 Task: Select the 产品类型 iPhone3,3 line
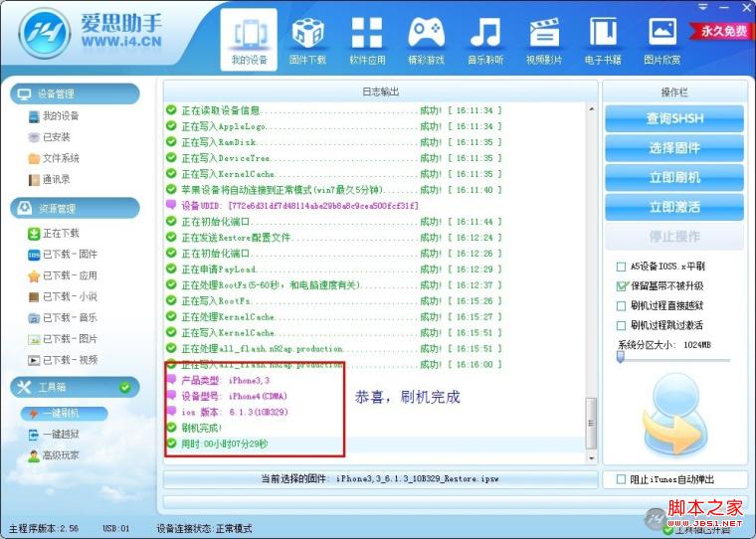point(219,381)
